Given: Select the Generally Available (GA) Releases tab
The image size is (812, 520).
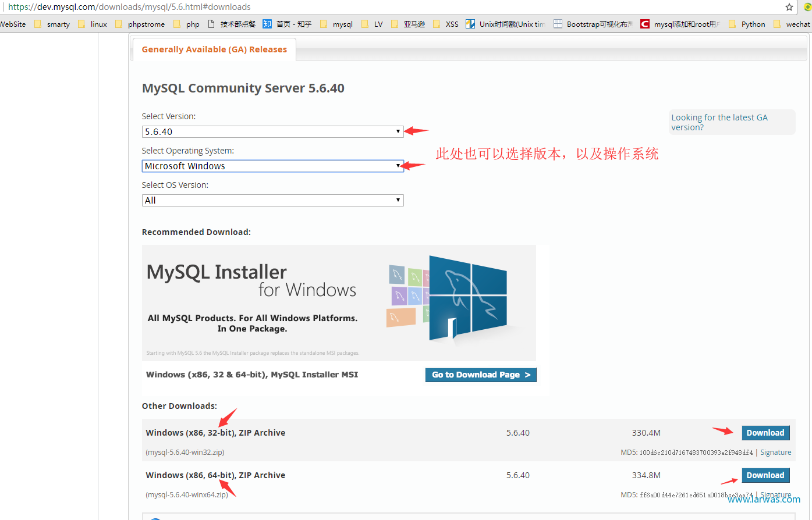Looking at the screenshot, I should click(x=214, y=49).
